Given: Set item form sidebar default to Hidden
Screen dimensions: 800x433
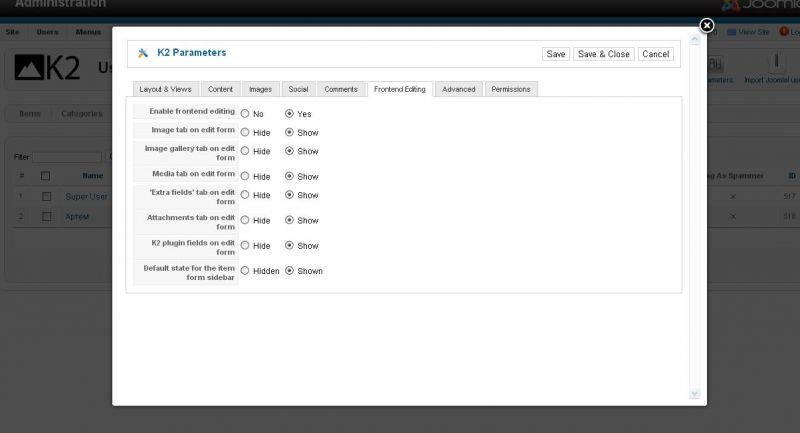Looking at the screenshot, I should point(245,271).
